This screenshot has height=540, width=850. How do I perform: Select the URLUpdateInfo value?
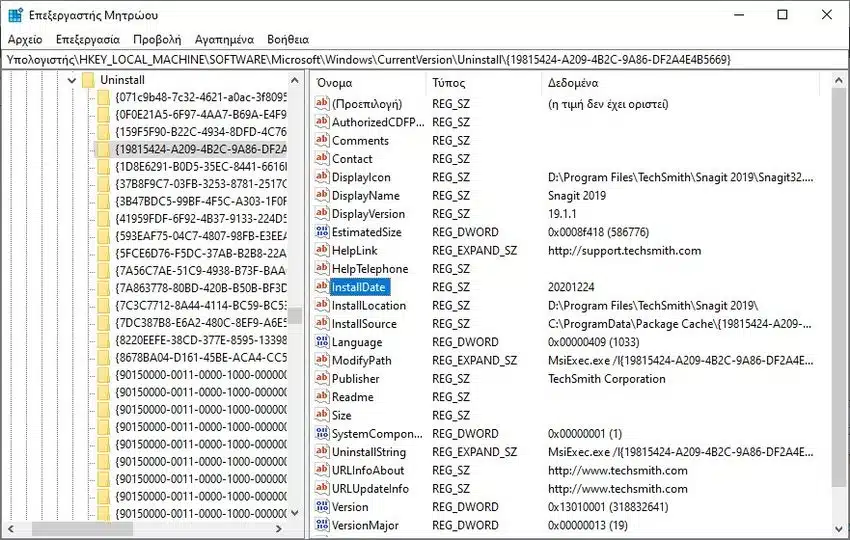pyautogui.click(x=370, y=489)
